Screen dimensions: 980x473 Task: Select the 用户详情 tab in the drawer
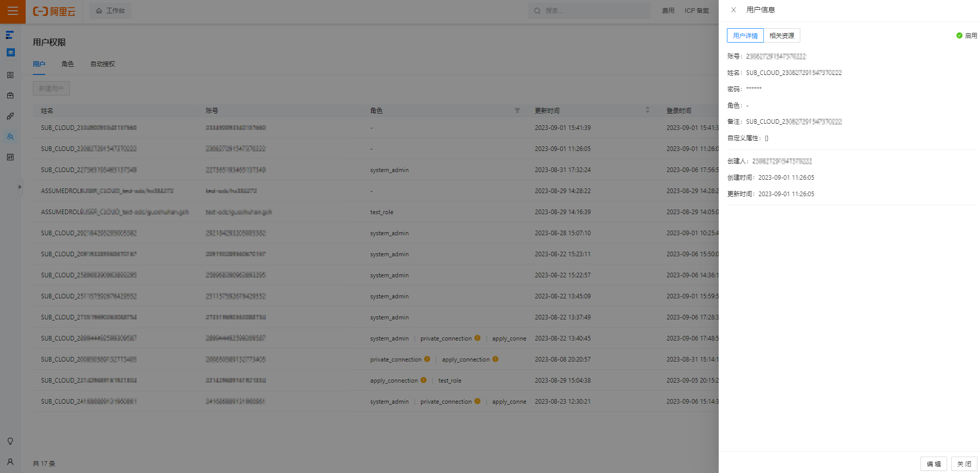click(745, 35)
